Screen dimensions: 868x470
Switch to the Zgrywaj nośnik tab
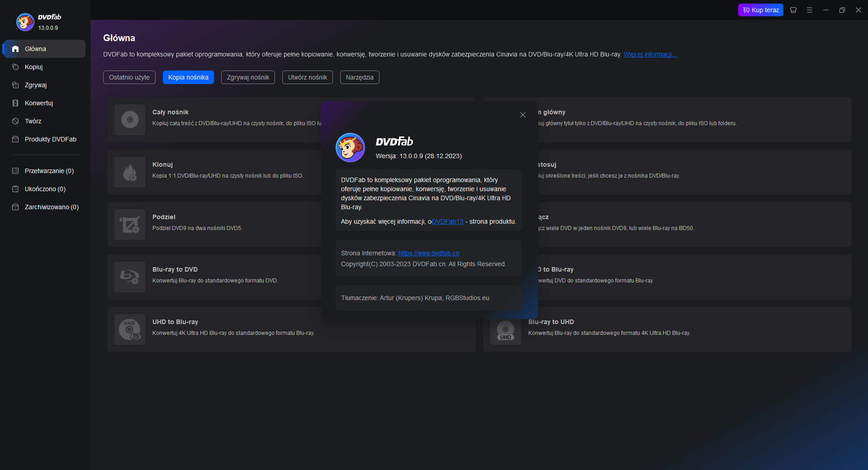click(248, 77)
